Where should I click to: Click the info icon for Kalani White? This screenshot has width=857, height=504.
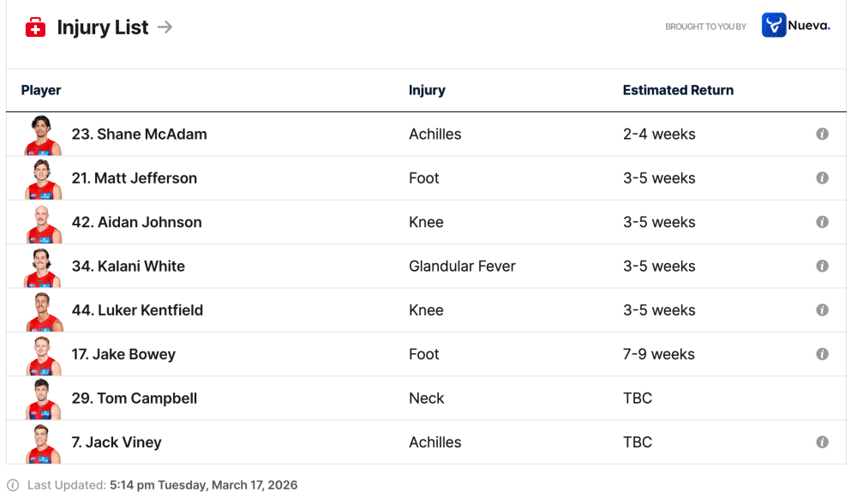coord(822,266)
